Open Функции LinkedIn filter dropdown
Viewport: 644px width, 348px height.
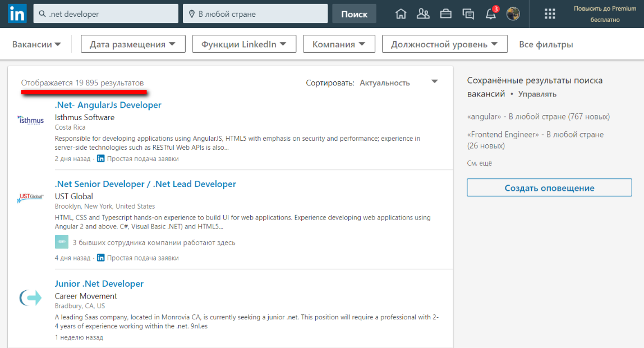click(x=244, y=44)
